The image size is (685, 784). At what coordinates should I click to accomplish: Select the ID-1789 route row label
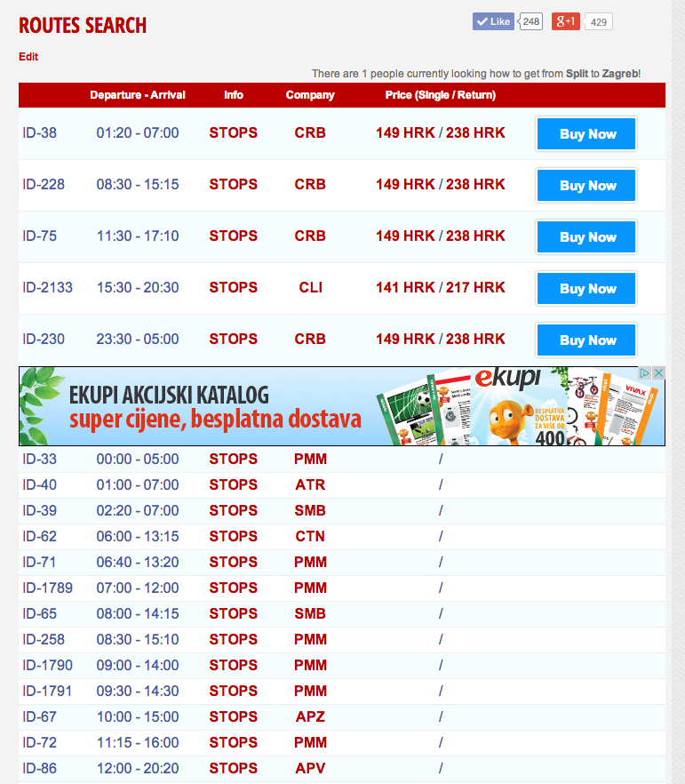(47, 588)
